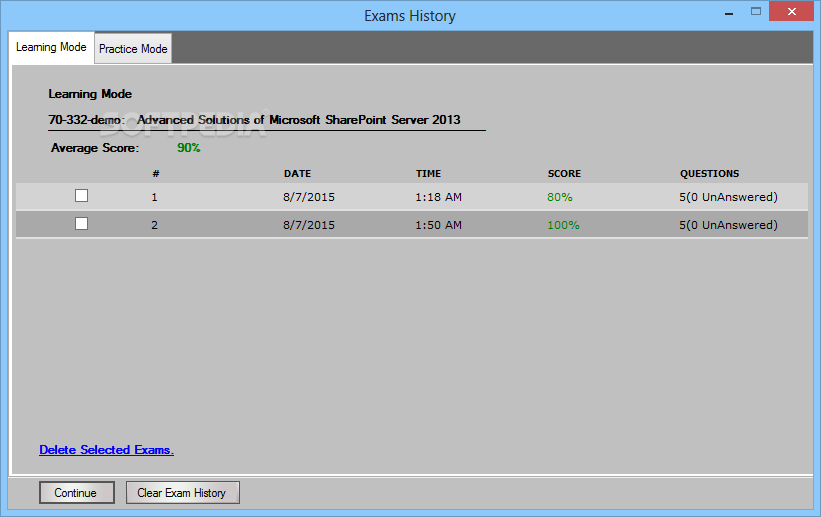Check the box for exam 2
This screenshot has height=517, width=821.
[81, 224]
